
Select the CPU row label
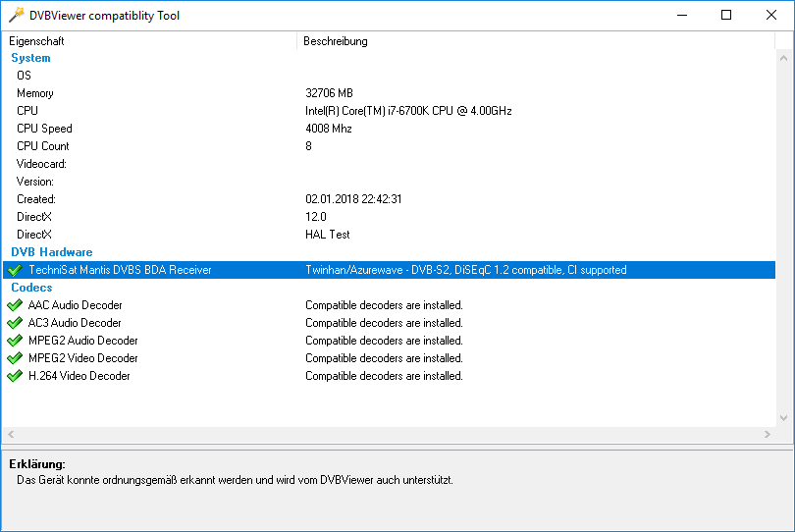(x=27, y=111)
